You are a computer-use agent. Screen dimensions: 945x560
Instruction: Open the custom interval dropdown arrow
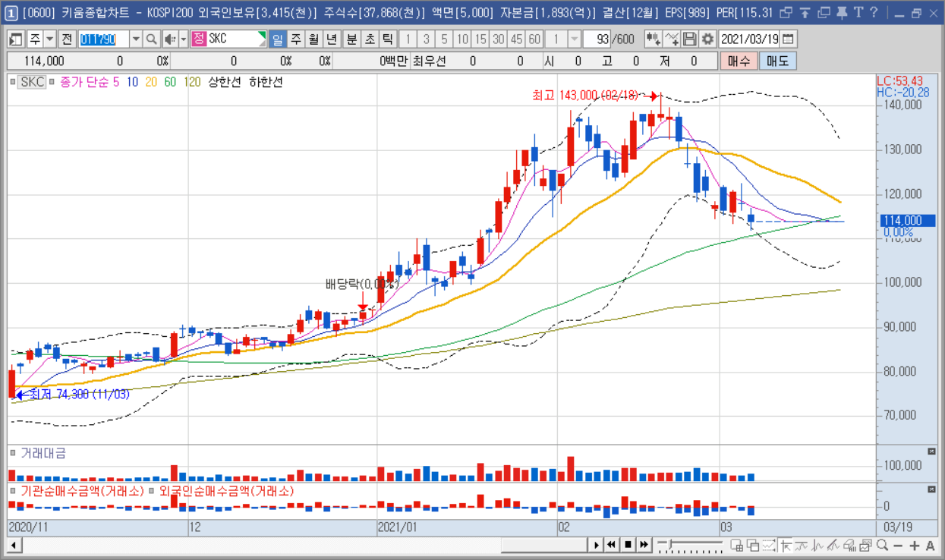point(574,39)
